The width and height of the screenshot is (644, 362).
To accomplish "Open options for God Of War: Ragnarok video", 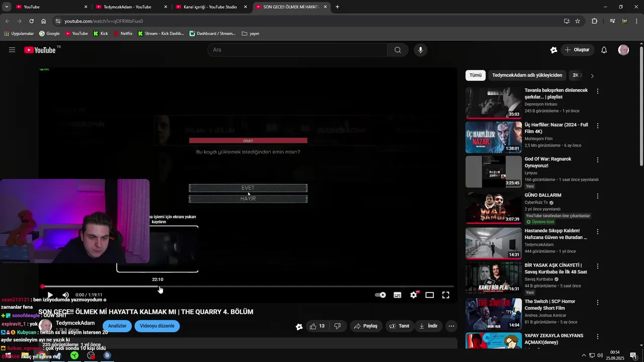I will click(598, 160).
